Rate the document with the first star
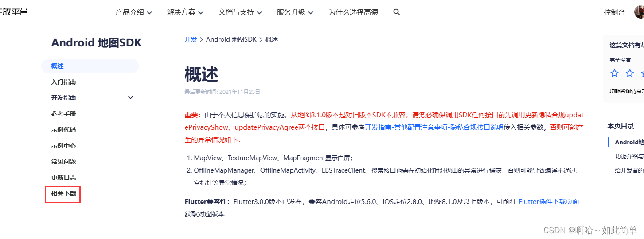The height and width of the screenshot is (239, 644). [614, 73]
